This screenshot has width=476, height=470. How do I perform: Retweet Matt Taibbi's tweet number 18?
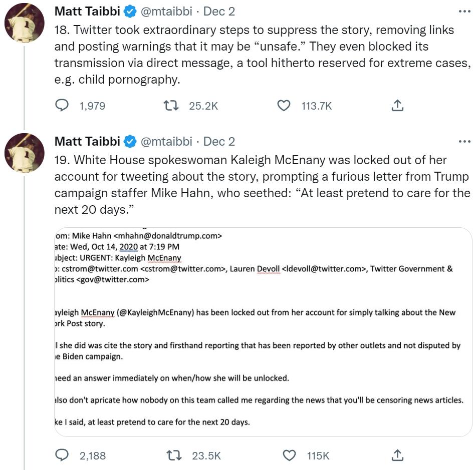click(172, 106)
